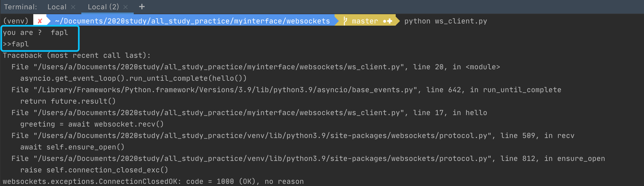
Task: Select the Local (2) terminal tab
Action: click(x=103, y=7)
